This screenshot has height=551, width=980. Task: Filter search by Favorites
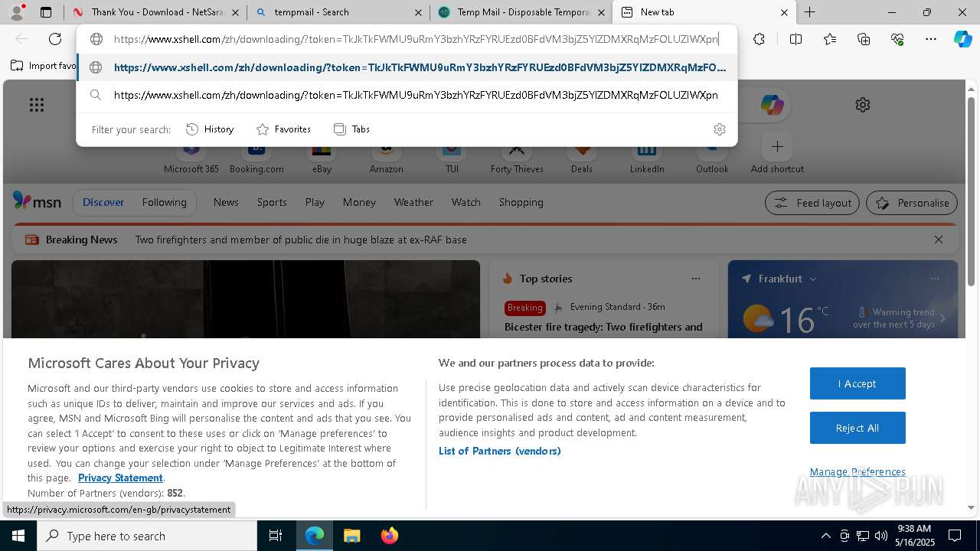tap(284, 129)
